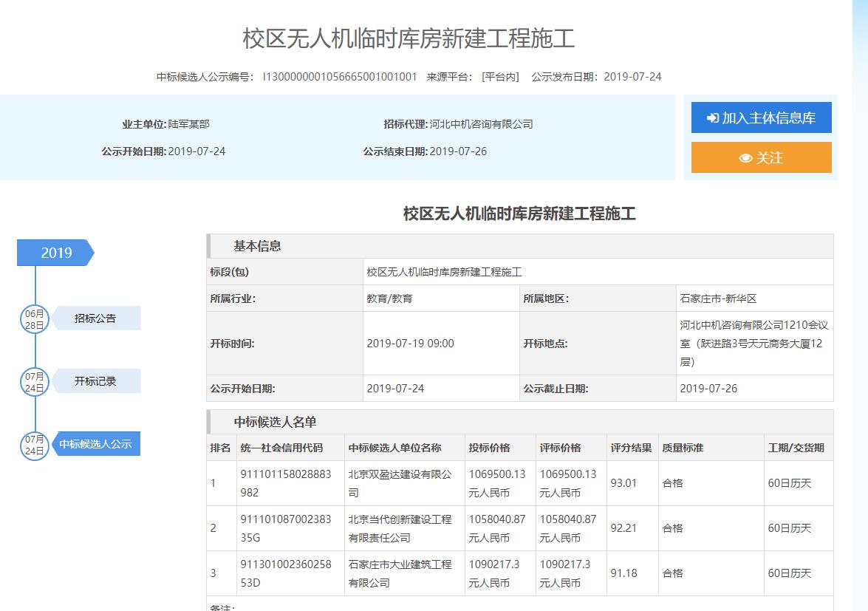Open the 招标公告 timeline tab
Viewport: 868px width, 611px height.
coord(95,318)
